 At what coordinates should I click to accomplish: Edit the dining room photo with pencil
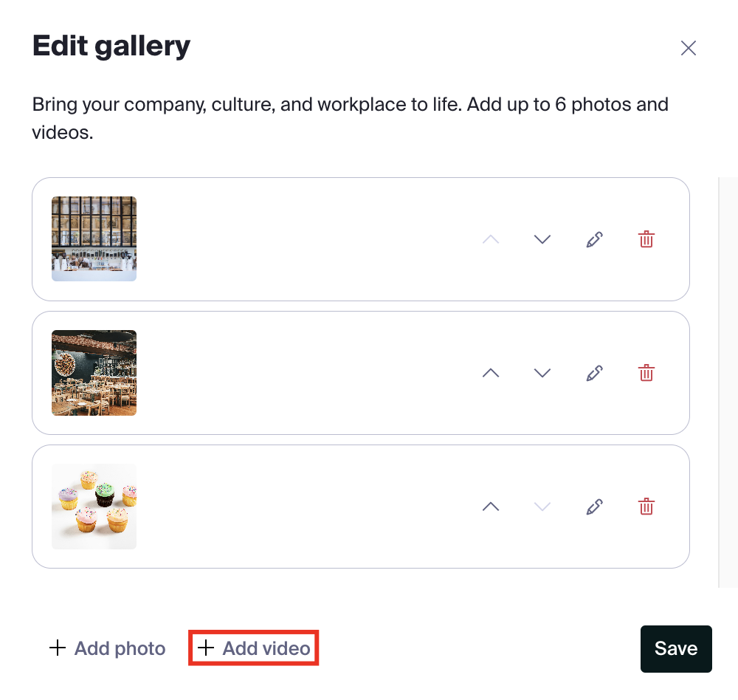coord(594,373)
